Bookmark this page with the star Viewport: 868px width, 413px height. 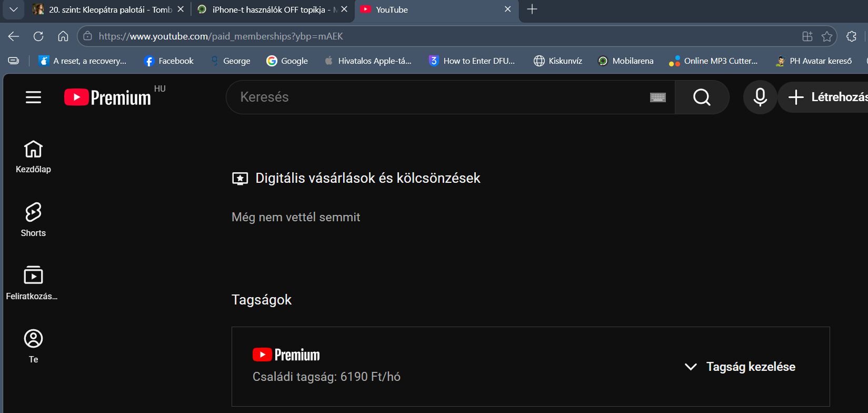(827, 36)
